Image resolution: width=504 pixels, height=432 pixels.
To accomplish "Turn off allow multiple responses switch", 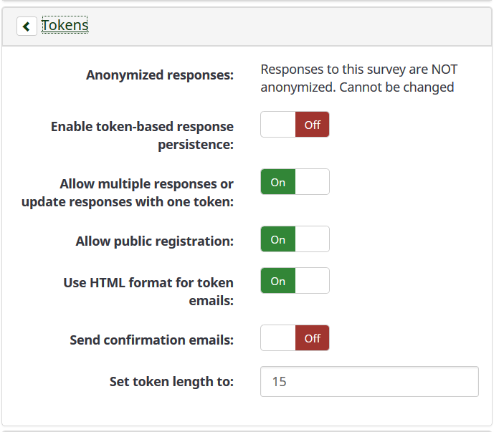I will coord(295,182).
